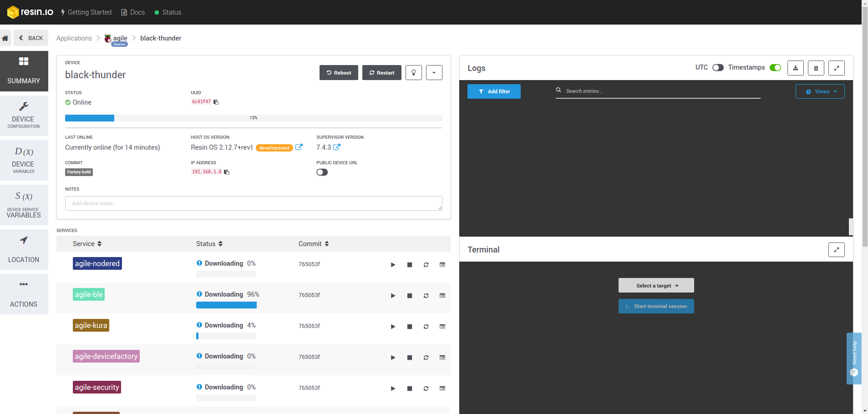This screenshot has height=414, width=868.
Task: Start the agile-nodered service
Action: pyautogui.click(x=393, y=265)
